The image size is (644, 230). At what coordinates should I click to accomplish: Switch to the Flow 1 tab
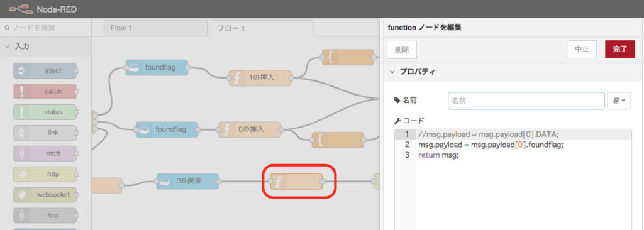pos(155,28)
